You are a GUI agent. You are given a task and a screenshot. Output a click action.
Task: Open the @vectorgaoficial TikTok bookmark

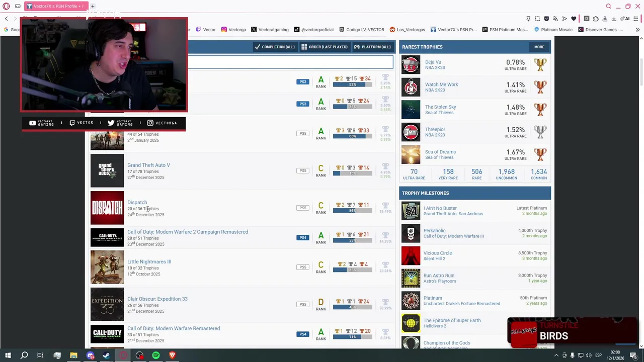coord(314,30)
